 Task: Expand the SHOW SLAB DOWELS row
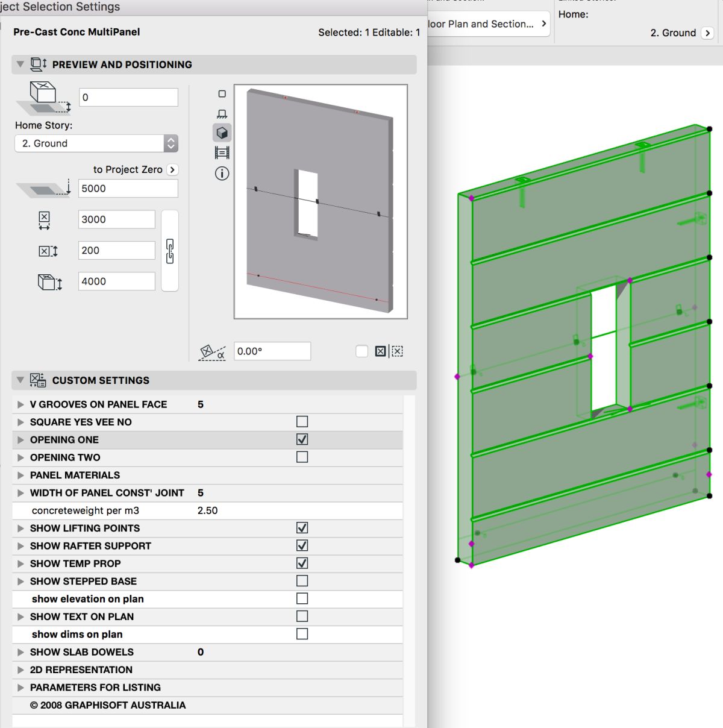(20, 652)
